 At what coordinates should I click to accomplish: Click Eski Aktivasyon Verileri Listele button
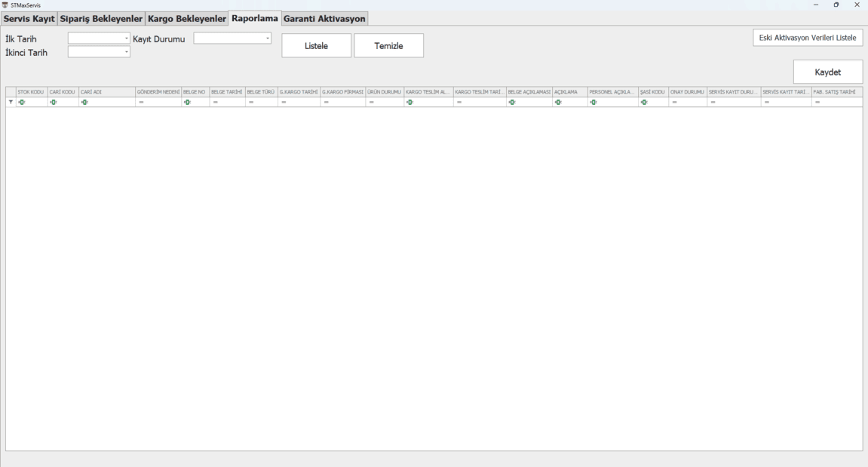(808, 38)
